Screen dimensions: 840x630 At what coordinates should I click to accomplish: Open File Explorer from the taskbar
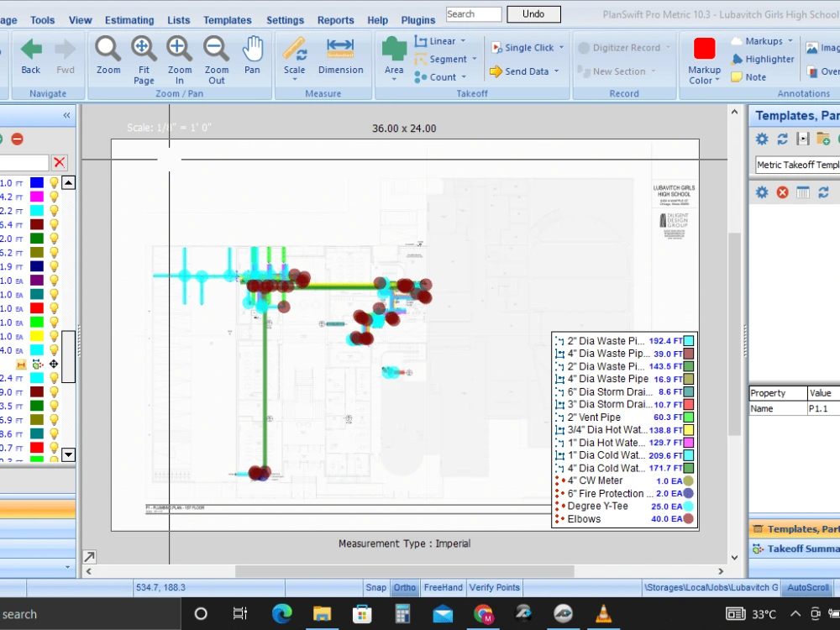[322, 613]
